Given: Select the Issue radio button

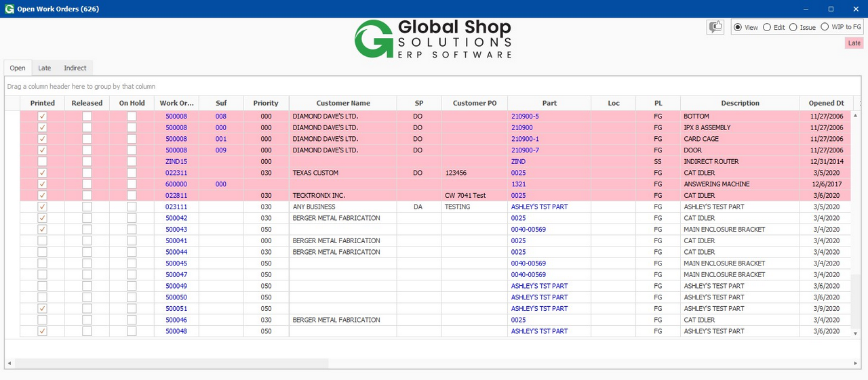Looking at the screenshot, I should pos(793,27).
